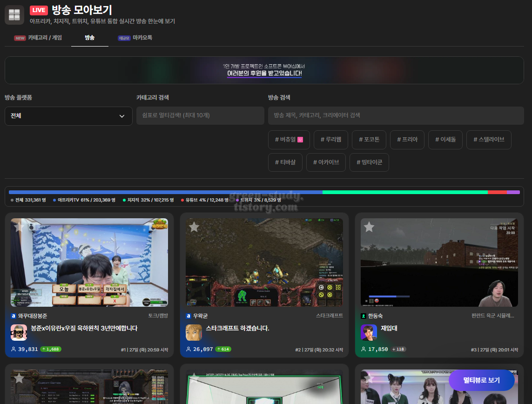Click the title 봉준x이유란x우질 육하원칙 3년만에합니다
532x404 pixels.
[x=84, y=328]
